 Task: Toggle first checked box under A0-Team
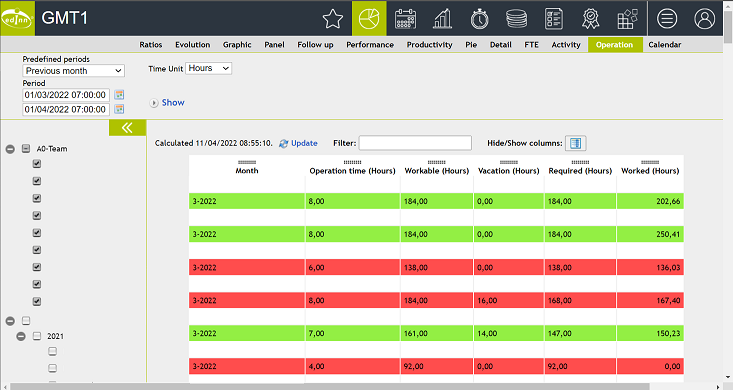(x=37, y=164)
